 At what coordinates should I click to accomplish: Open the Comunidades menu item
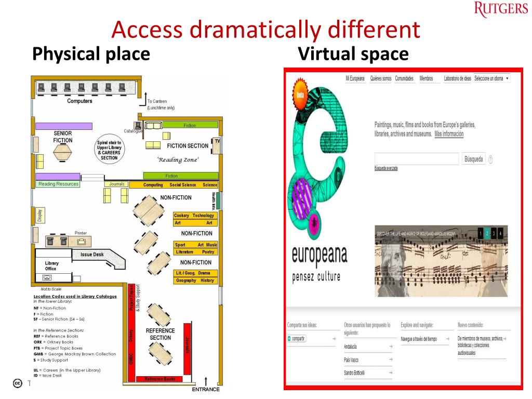pos(404,78)
